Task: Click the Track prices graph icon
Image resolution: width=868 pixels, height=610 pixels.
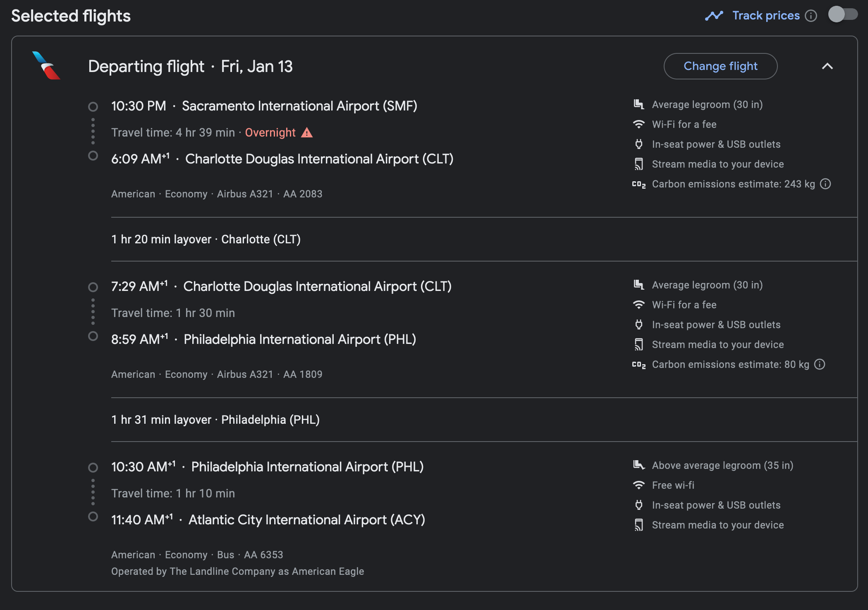Action: pyautogui.click(x=714, y=16)
